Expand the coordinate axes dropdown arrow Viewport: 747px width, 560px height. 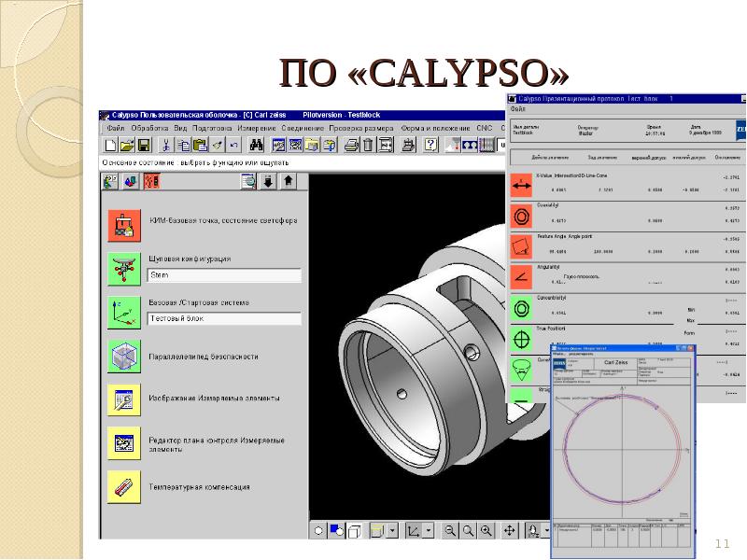tap(428, 530)
